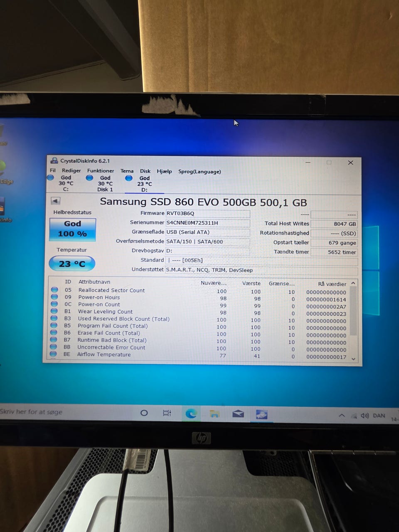Open Mail app from taskbar

(x=238, y=414)
